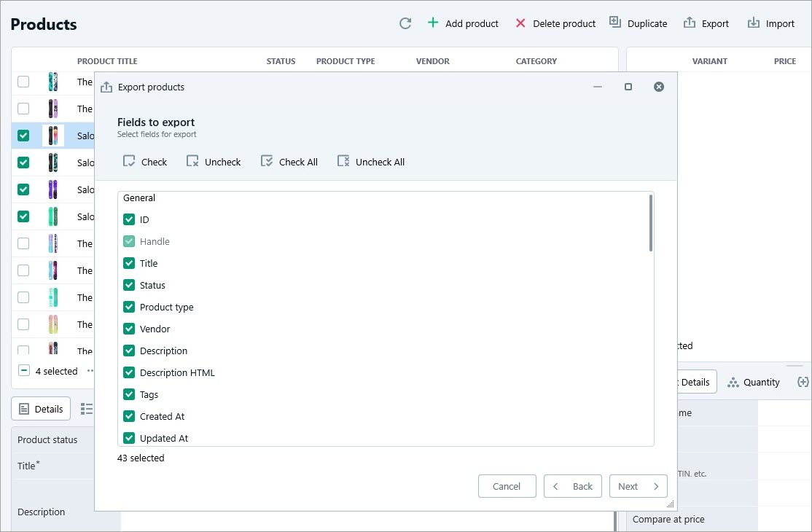Click the Next button

coord(638,487)
